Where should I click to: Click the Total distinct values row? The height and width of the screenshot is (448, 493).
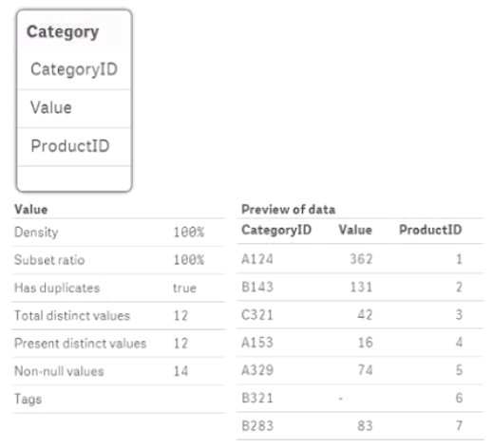click(x=119, y=316)
